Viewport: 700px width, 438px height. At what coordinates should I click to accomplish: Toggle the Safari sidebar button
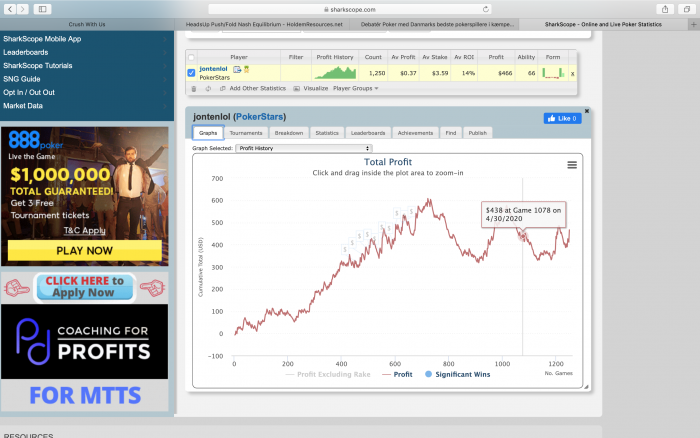point(42,9)
